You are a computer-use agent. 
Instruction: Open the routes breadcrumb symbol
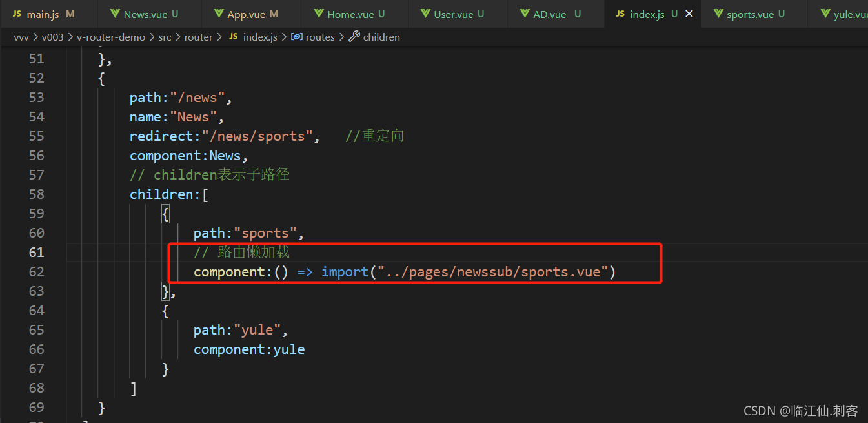coord(320,37)
